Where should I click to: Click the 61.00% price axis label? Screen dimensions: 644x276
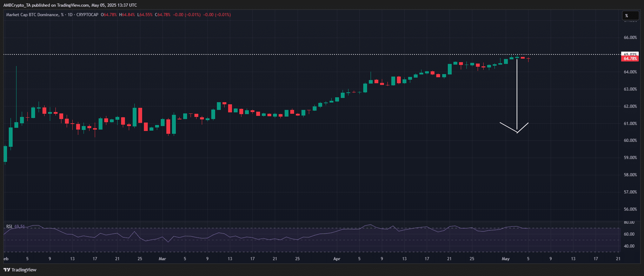(630, 124)
